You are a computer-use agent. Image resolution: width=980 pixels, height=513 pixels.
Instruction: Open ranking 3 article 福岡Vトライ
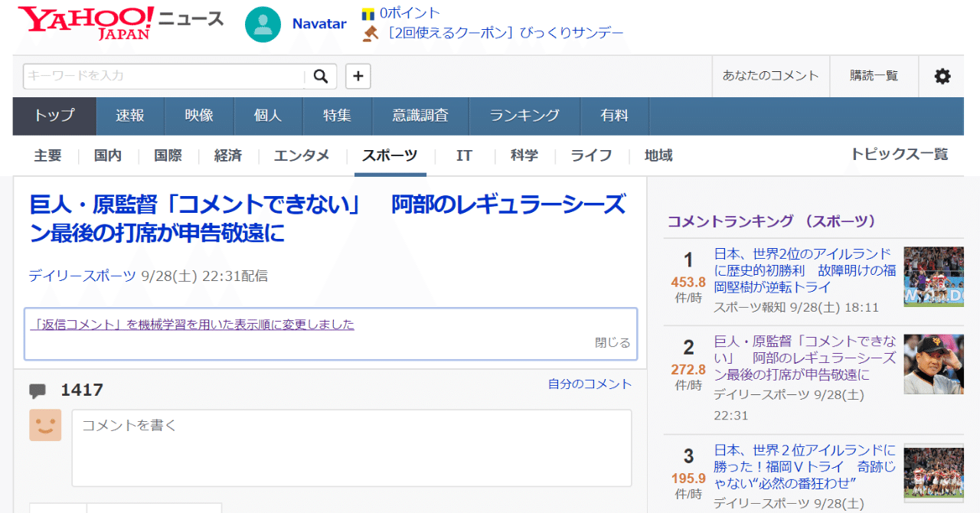pos(805,466)
